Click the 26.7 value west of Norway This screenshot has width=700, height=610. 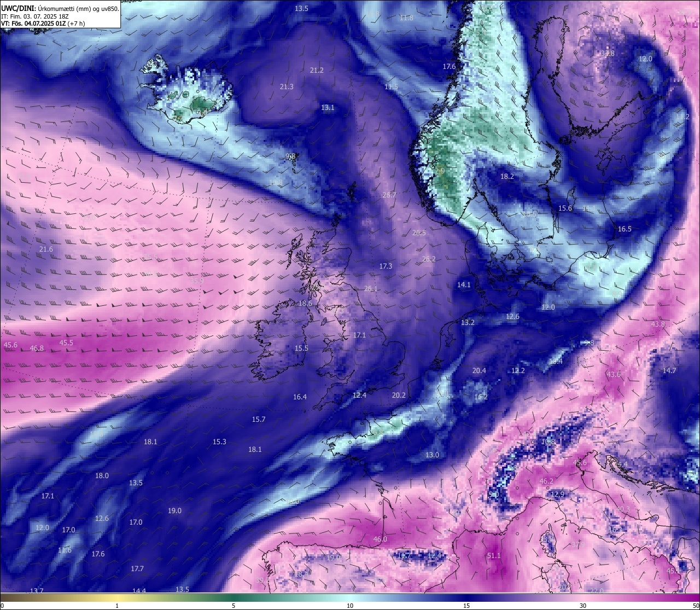pyautogui.click(x=389, y=195)
